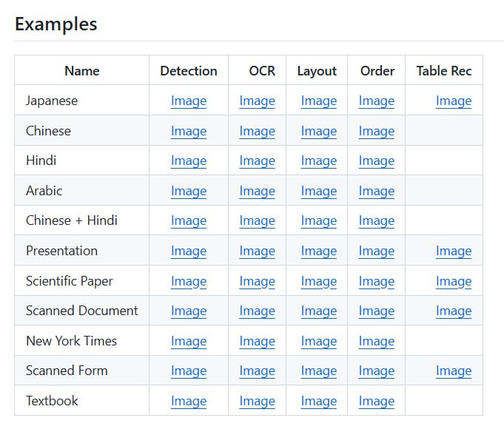The image size is (504, 429).
Task: Click the Scanned Form Layout image link
Action: pyautogui.click(x=318, y=371)
